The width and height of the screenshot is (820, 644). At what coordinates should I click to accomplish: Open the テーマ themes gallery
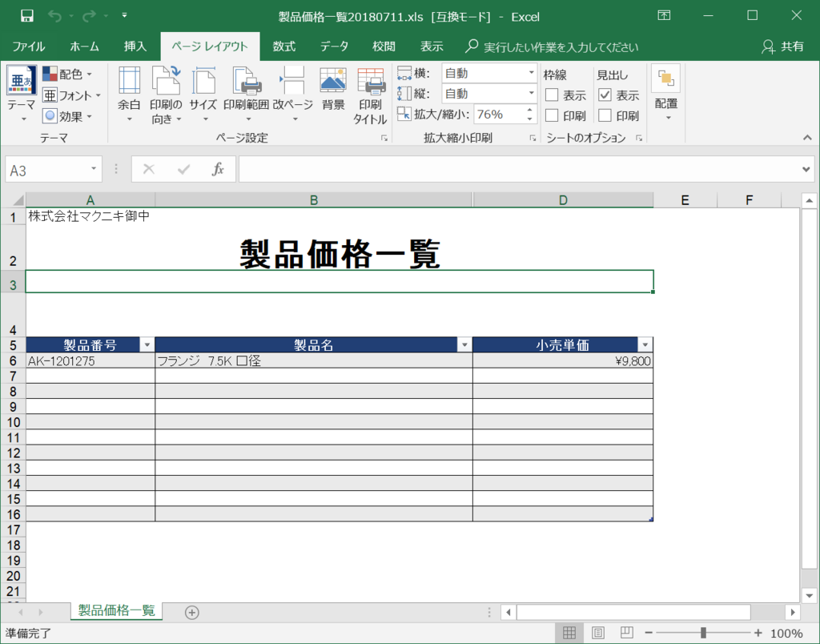[x=22, y=95]
